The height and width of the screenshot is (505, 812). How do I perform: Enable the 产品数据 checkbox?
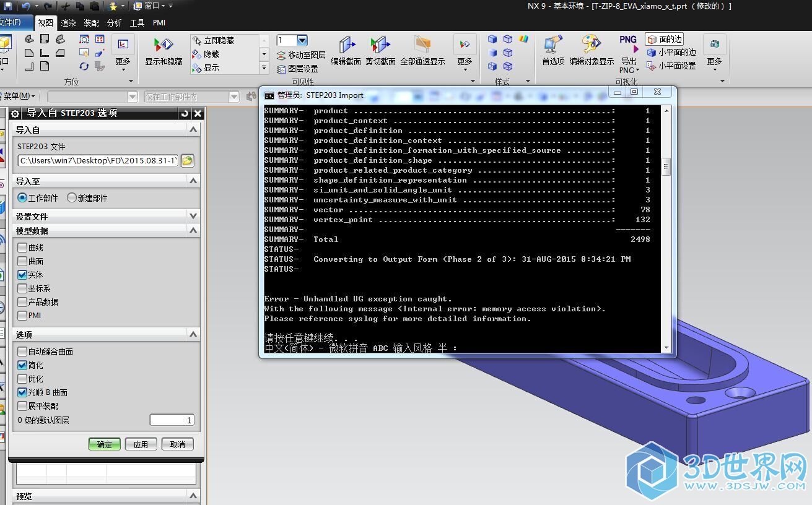[x=22, y=302]
